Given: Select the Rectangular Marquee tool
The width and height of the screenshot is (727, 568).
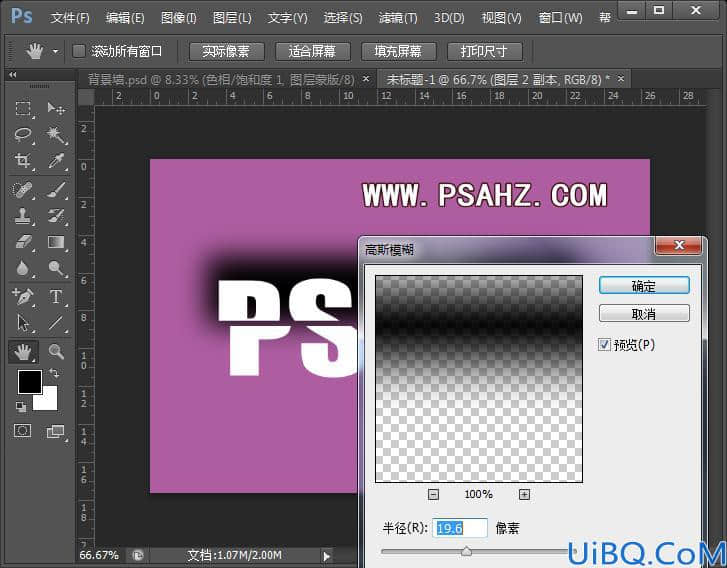Looking at the screenshot, I should [x=23, y=108].
